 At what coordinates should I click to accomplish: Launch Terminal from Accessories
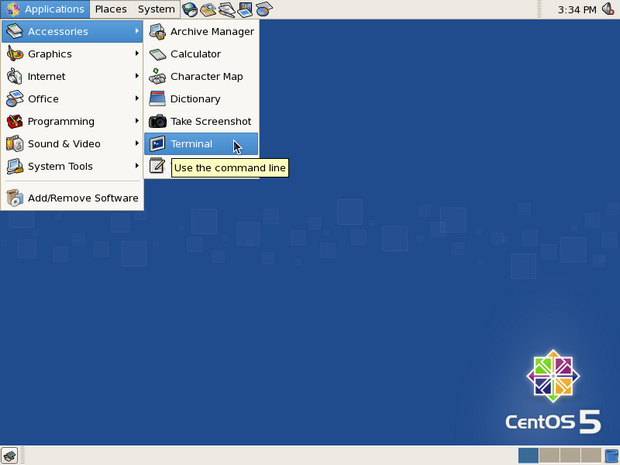point(201,144)
